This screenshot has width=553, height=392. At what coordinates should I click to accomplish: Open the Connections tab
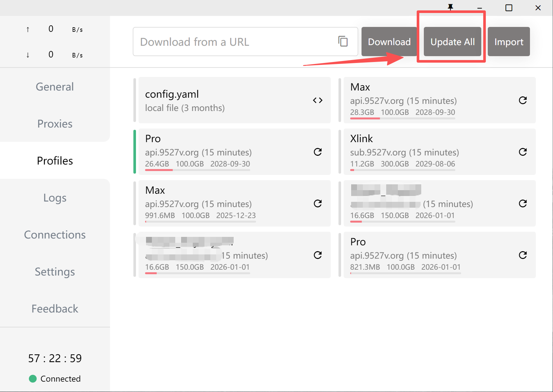(55, 235)
